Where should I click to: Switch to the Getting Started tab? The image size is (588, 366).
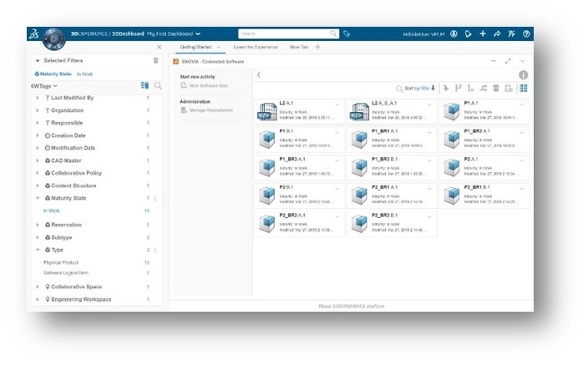195,47
